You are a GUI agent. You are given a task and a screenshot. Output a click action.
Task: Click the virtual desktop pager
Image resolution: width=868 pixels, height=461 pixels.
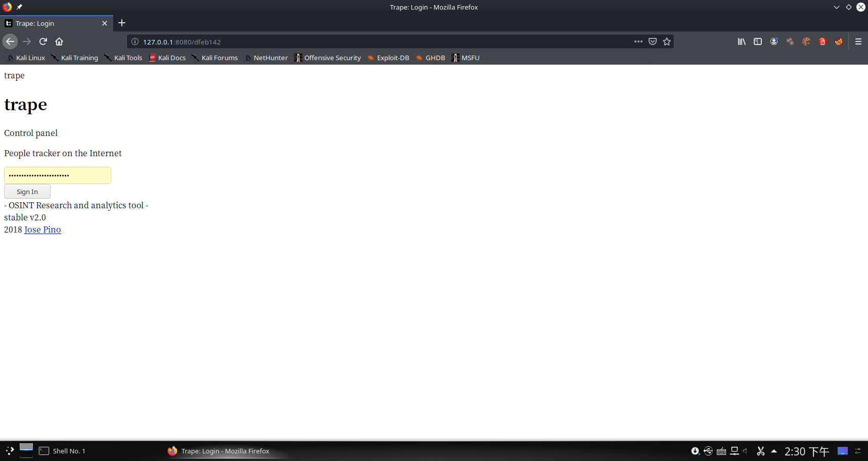(26, 451)
